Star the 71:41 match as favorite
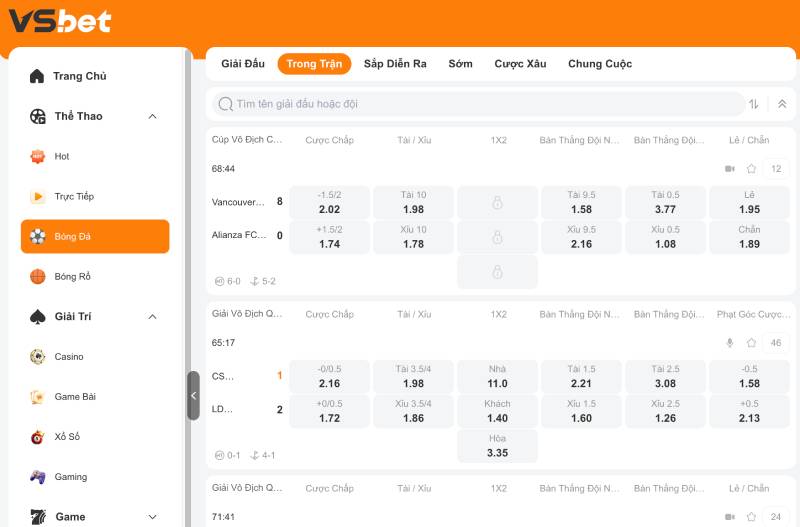Screen dimensions: 800x527 tap(751, 516)
